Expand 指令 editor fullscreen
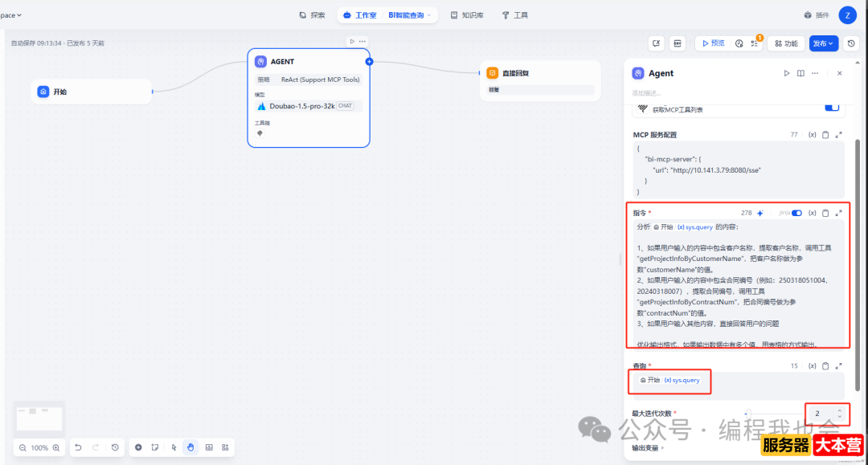 (x=838, y=213)
